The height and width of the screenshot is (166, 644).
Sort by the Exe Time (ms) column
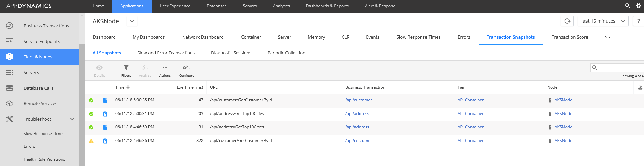(190, 87)
